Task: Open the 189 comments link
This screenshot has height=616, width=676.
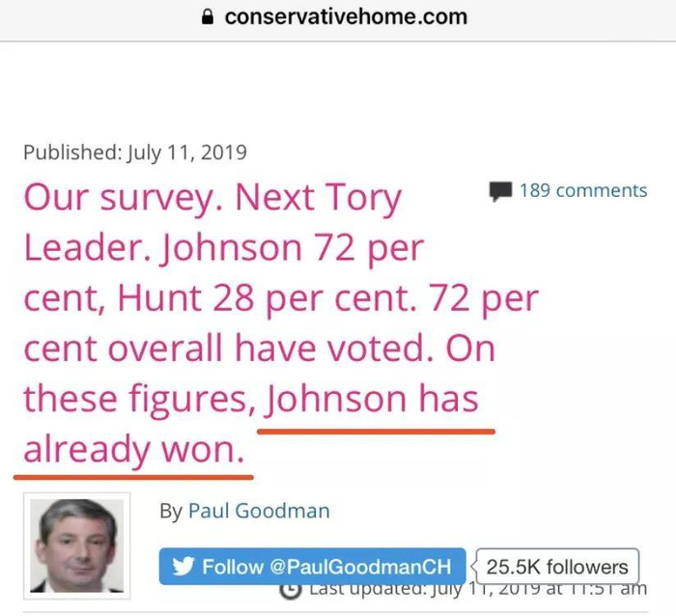Action: [582, 190]
